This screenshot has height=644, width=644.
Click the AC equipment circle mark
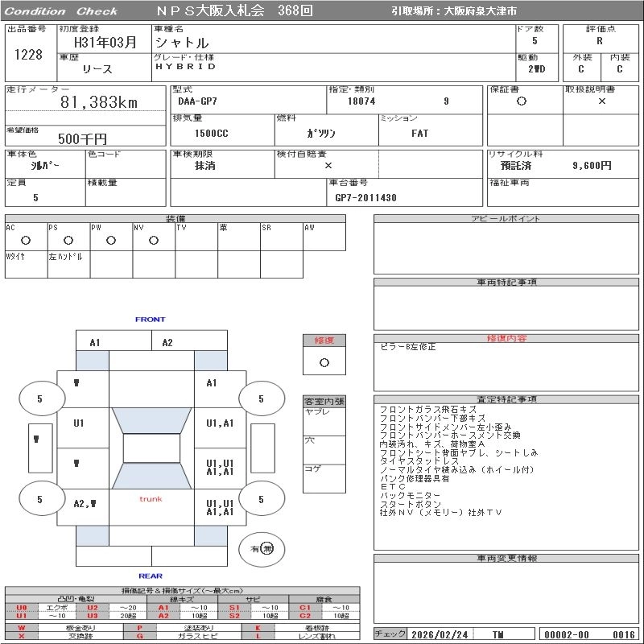click(25, 240)
